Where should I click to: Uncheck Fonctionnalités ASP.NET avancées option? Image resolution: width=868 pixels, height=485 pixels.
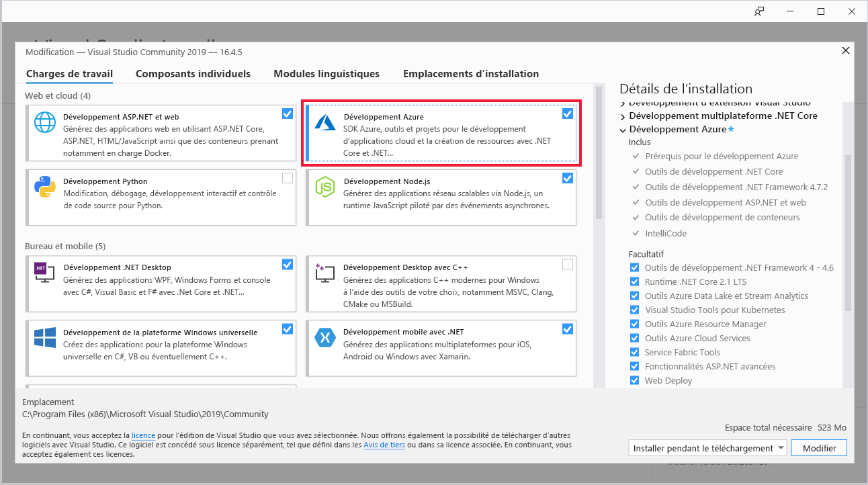coord(635,366)
